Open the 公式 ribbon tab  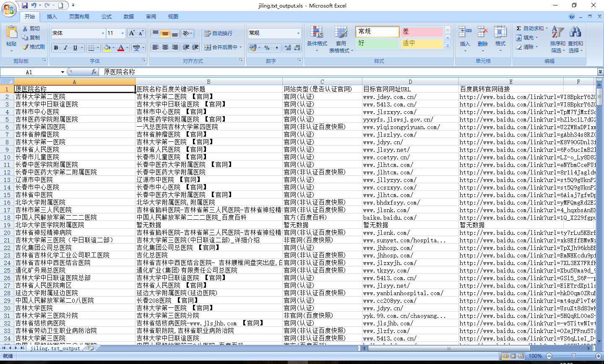click(x=107, y=17)
